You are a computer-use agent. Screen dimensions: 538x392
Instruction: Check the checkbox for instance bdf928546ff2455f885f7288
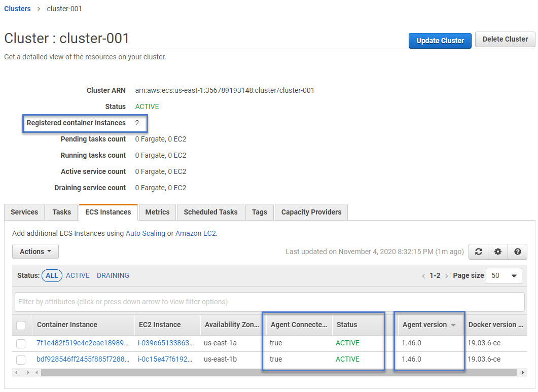(x=21, y=360)
